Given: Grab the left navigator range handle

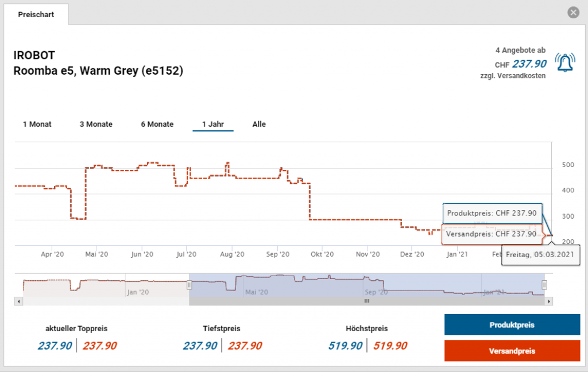Looking at the screenshot, I should pos(189,285).
